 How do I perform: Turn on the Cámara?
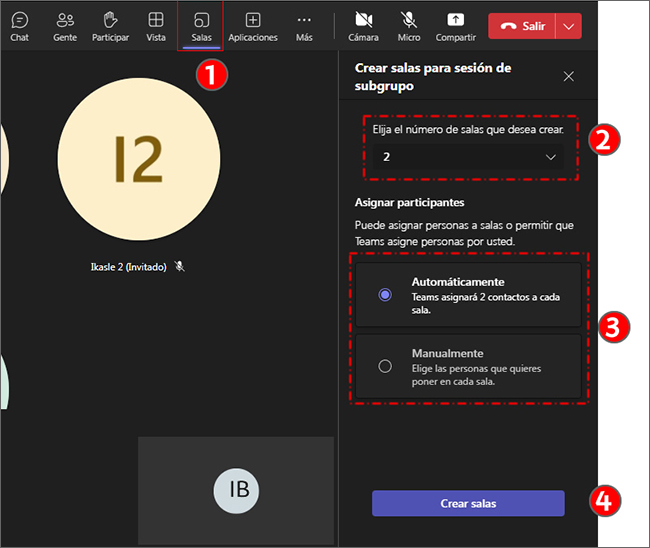click(x=364, y=26)
